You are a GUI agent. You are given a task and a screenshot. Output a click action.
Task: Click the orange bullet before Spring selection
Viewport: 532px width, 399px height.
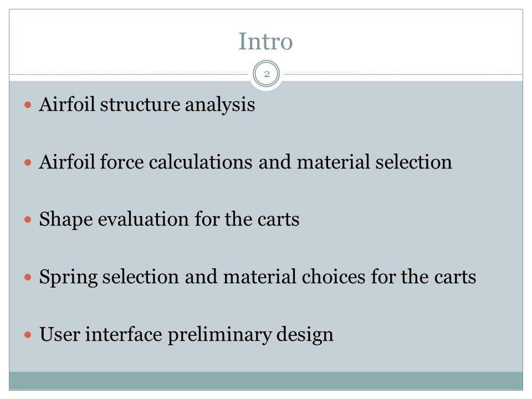point(28,278)
